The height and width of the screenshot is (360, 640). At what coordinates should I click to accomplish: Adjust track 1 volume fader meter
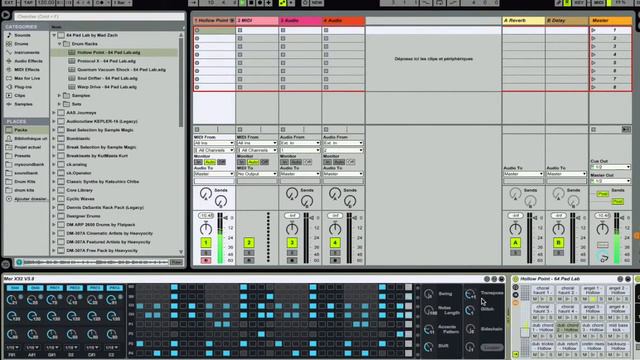[220, 238]
